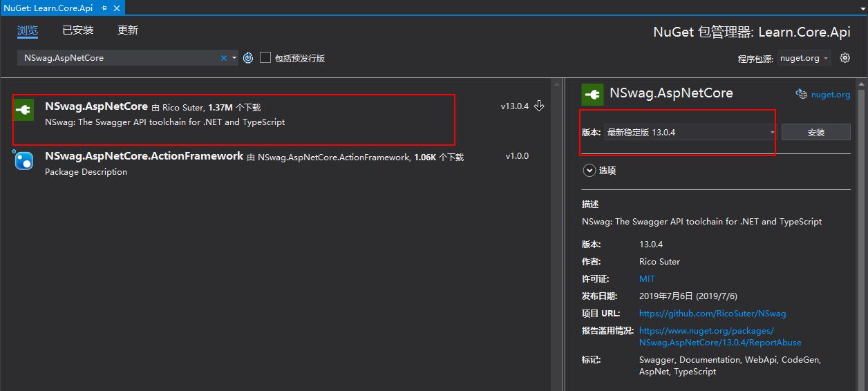Image resolution: width=868 pixels, height=391 pixels.
Task: Switch to the 已安装 tab
Action: (77, 30)
